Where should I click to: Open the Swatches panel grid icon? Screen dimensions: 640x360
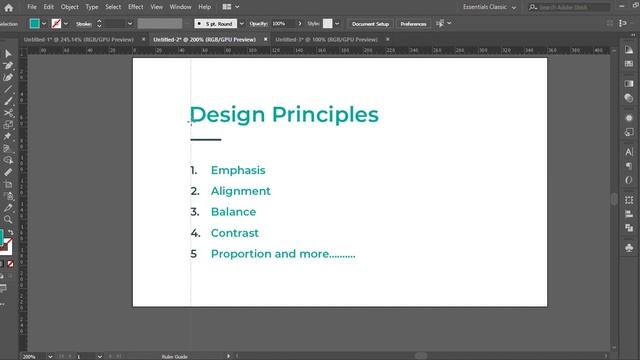tap(629, 64)
